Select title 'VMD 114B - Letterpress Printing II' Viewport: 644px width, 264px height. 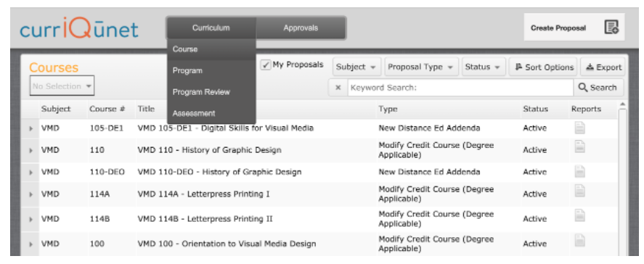(x=205, y=219)
